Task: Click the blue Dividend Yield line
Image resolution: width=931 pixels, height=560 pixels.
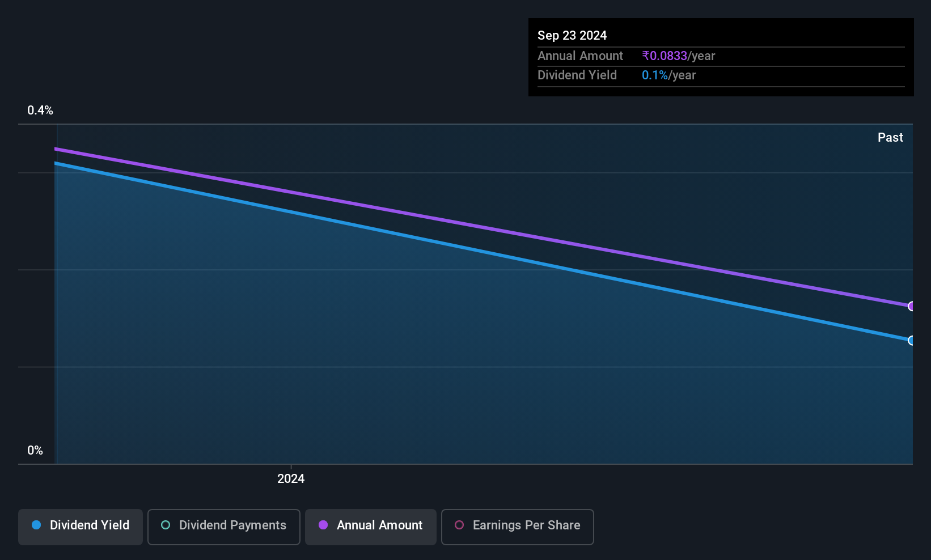Action: click(482, 251)
